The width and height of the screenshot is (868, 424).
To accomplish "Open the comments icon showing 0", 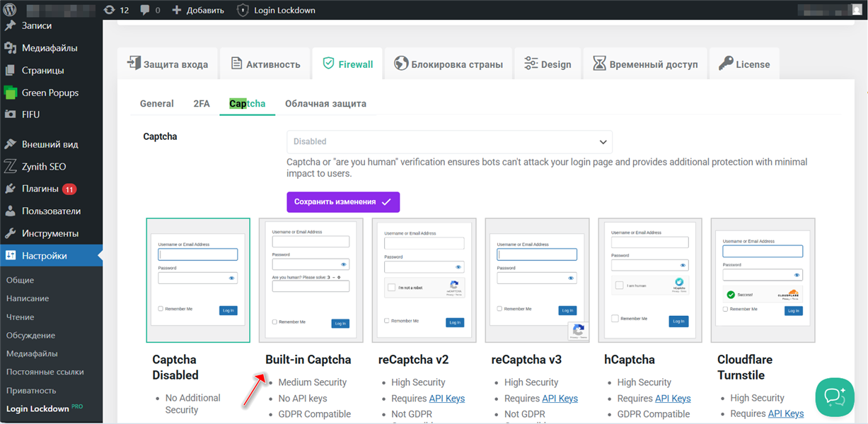I will coord(144,10).
